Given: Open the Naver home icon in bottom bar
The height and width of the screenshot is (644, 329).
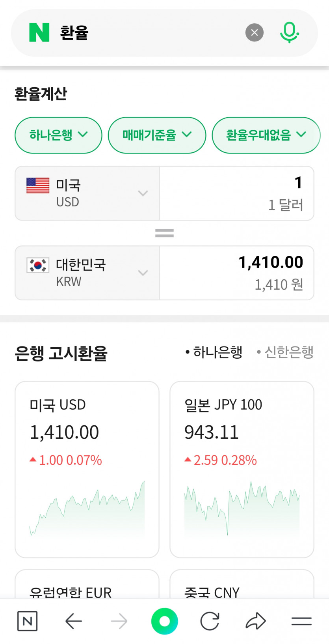Looking at the screenshot, I should click(28, 621).
